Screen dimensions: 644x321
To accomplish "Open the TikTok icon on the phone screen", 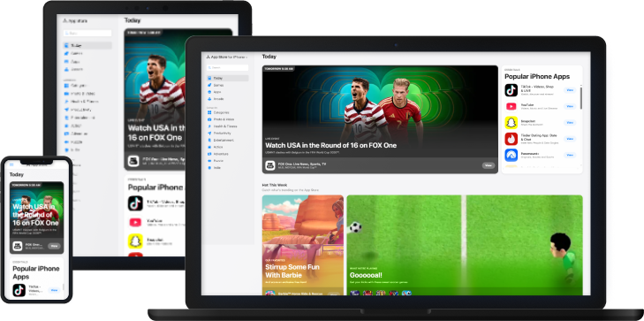I will (x=19, y=290).
